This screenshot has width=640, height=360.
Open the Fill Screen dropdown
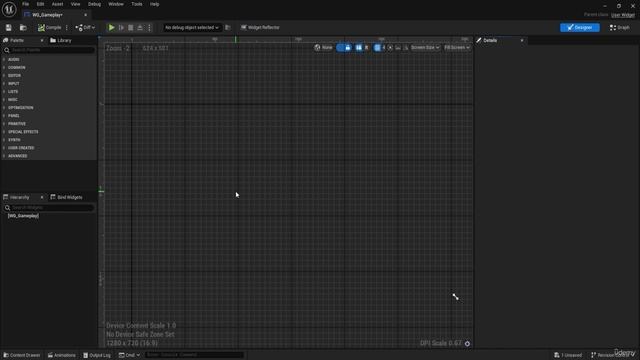pyautogui.click(x=457, y=47)
